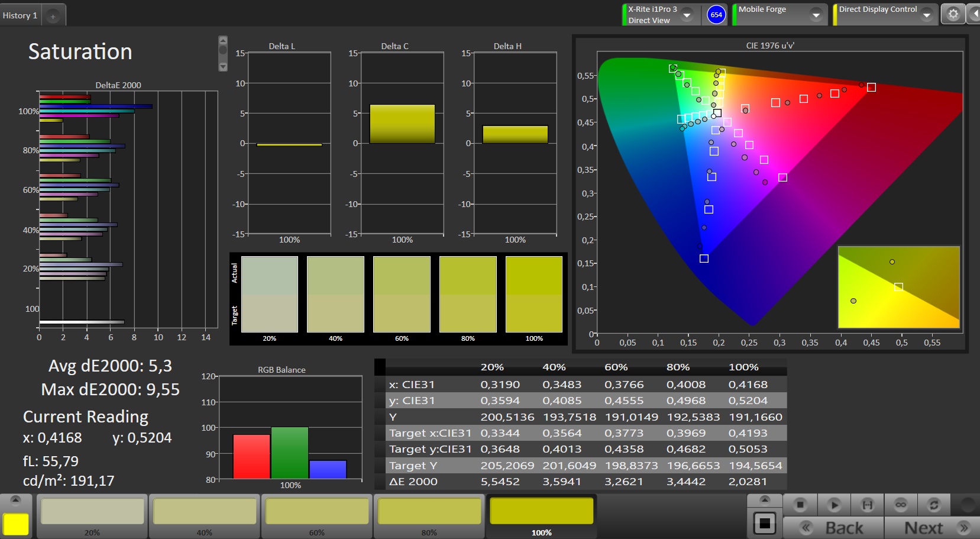Collapse side panel with left arrow icon
This screenshot has height=539, width=980.
974,14
